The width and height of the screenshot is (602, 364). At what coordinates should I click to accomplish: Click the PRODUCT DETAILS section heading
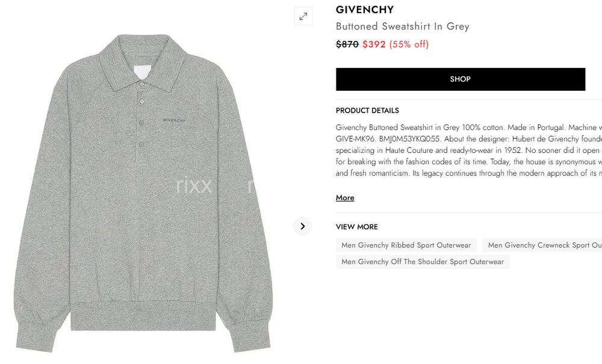[367, 111]
